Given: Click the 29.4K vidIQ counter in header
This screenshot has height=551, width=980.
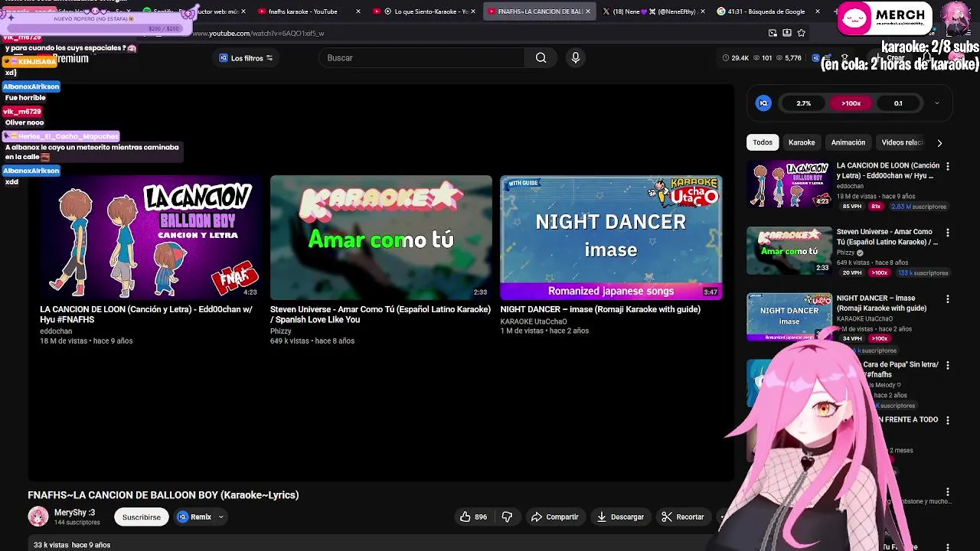Looking at the screenshot, I should click(x=735, y=58).
